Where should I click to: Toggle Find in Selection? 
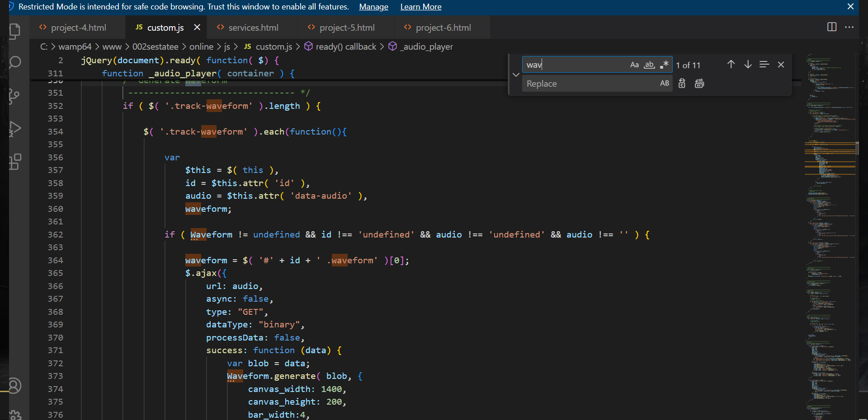764,65
